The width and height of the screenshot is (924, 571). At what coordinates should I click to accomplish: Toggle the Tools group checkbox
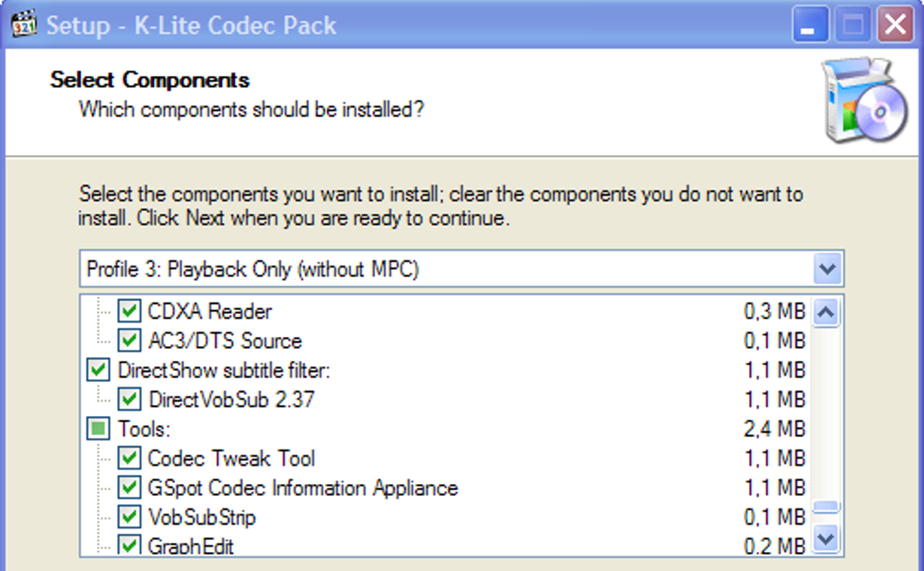pyautogui.click(x=99, y=429)
